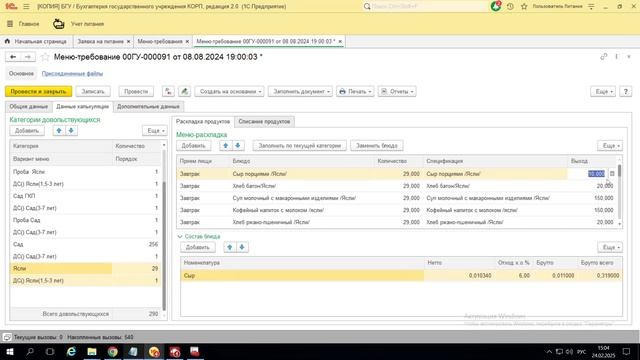Screen dimensions: 640x360
Task: Select Хлеб батон/Ясли/ dish row
Action: click(x=397, y=186)
